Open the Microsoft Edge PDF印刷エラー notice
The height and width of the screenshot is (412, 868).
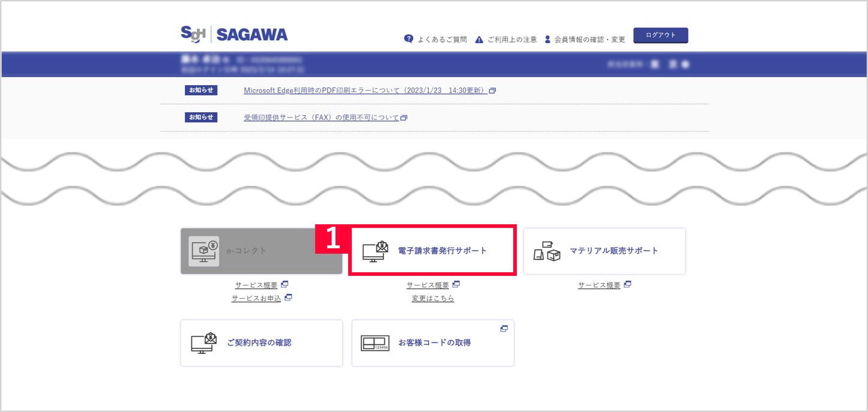(x=365, y=91)
